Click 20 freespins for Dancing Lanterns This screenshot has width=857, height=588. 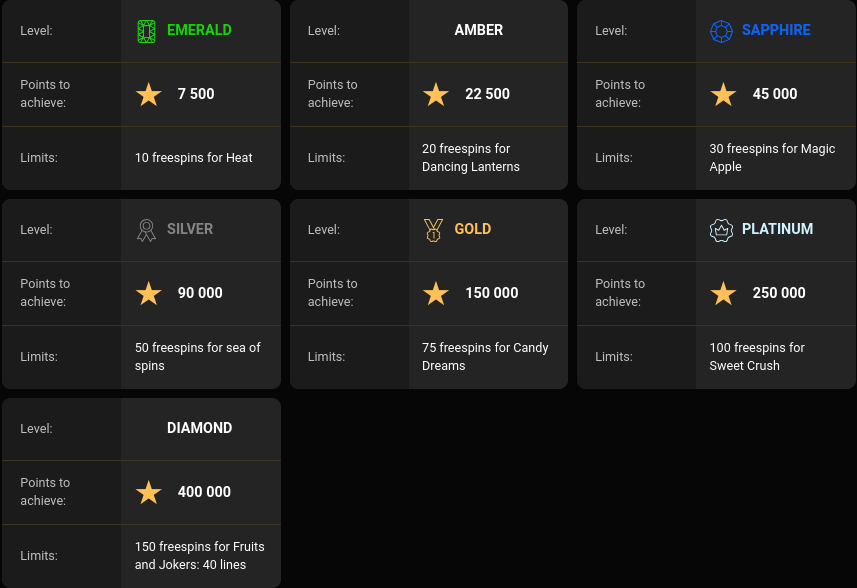470,158
